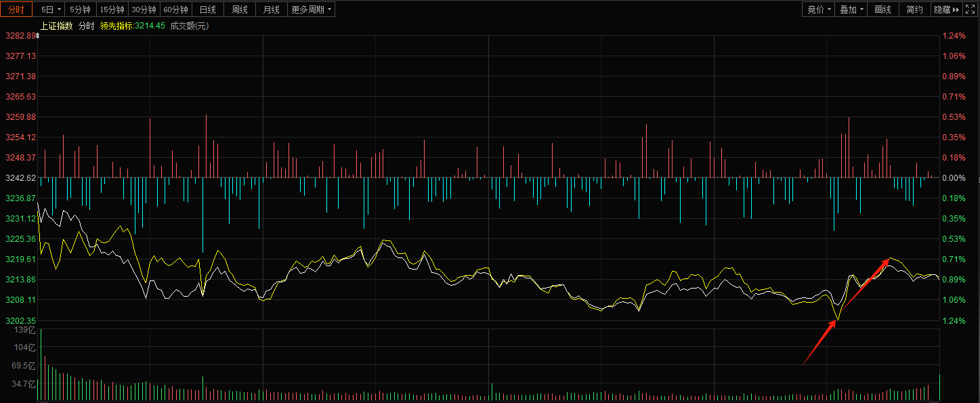Select the 30分钟 period tab
The width and height of the screenshot is (980, 403).
pyautogui.click(x=144, y=9)
